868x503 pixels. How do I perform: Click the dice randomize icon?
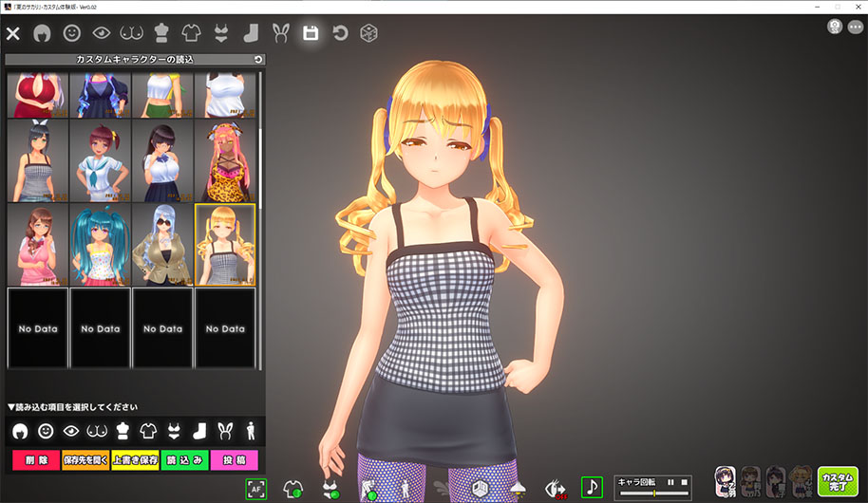368,34
